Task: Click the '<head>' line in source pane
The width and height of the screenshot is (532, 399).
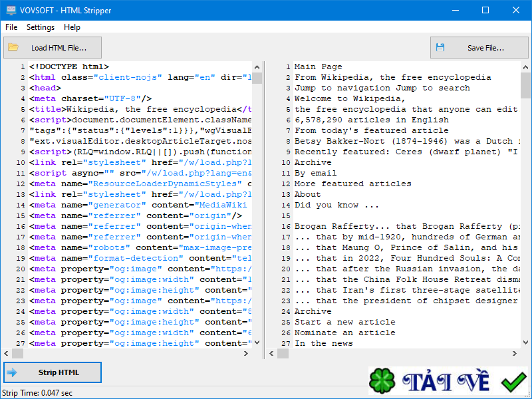Action: pos(45,88)
